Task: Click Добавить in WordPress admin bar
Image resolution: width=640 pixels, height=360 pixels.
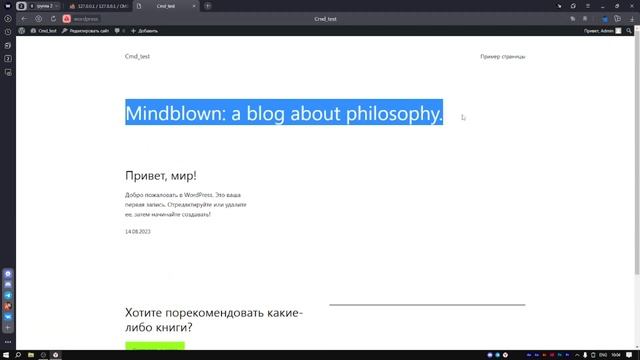Action: pyautogui.click(x=144, y=31)
